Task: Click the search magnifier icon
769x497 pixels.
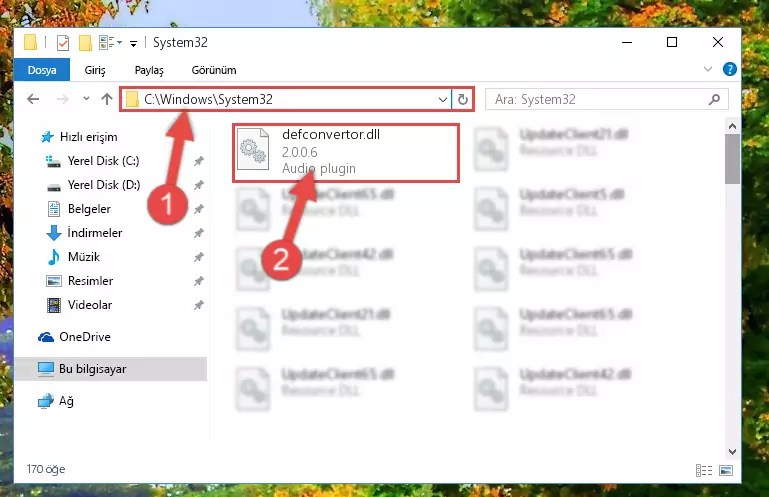Action: 715,100
